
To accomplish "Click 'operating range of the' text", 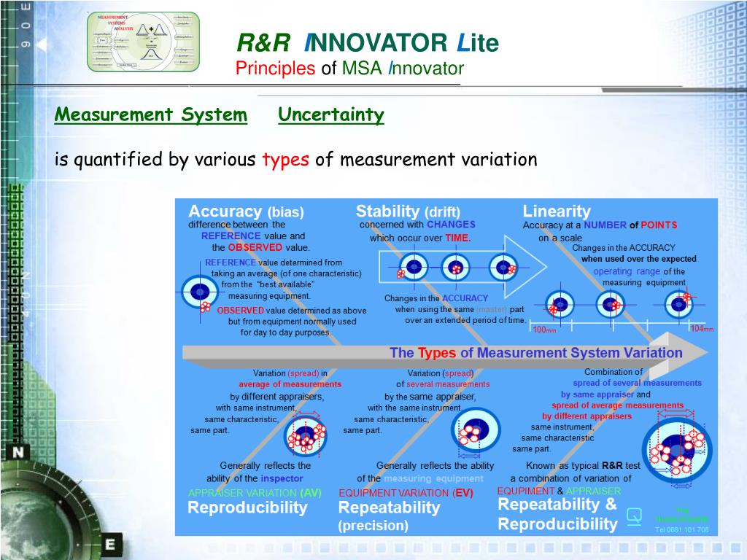I will point(639,271).
